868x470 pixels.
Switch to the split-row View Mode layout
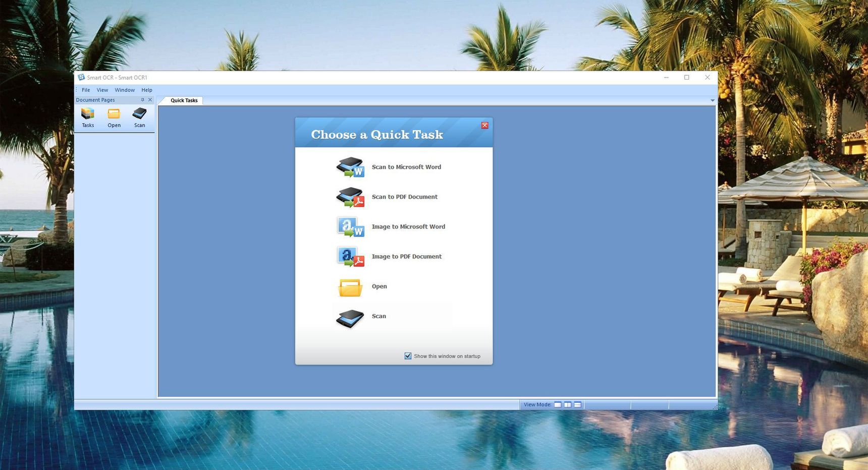[578, 404]
